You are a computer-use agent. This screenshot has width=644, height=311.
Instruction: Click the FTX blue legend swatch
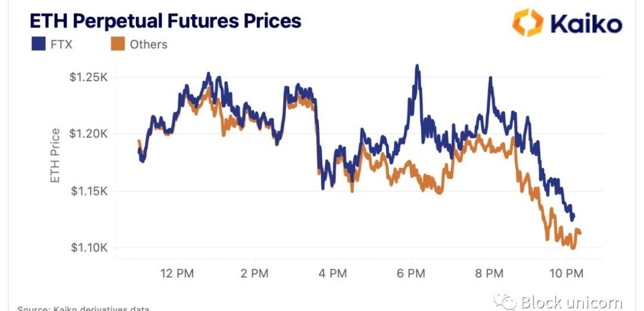coord(39,44)
